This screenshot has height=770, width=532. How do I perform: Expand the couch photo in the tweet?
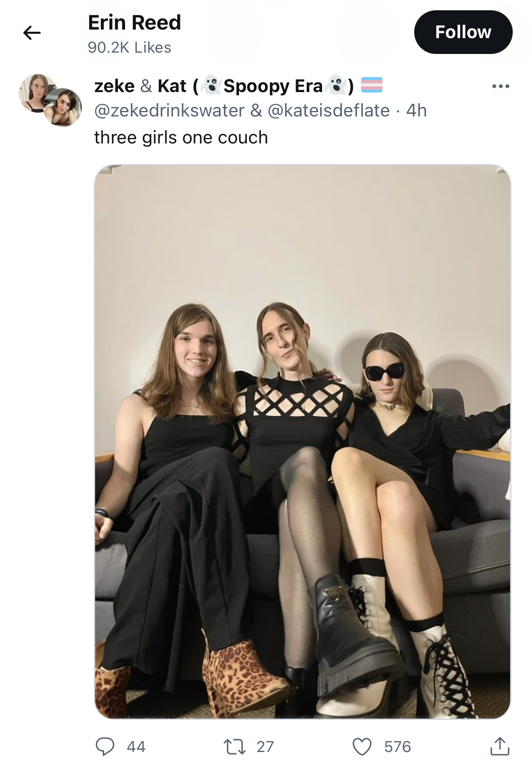(302, 442)
